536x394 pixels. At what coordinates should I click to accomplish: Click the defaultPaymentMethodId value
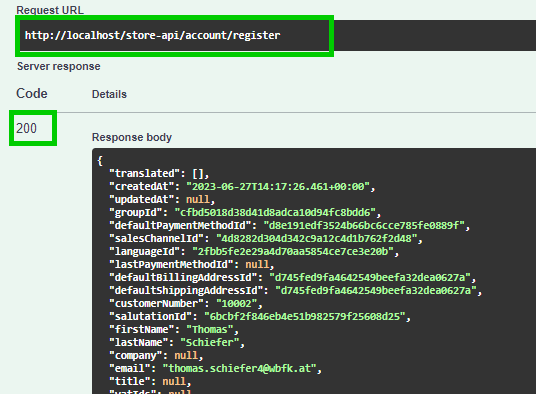coord(364,226)
